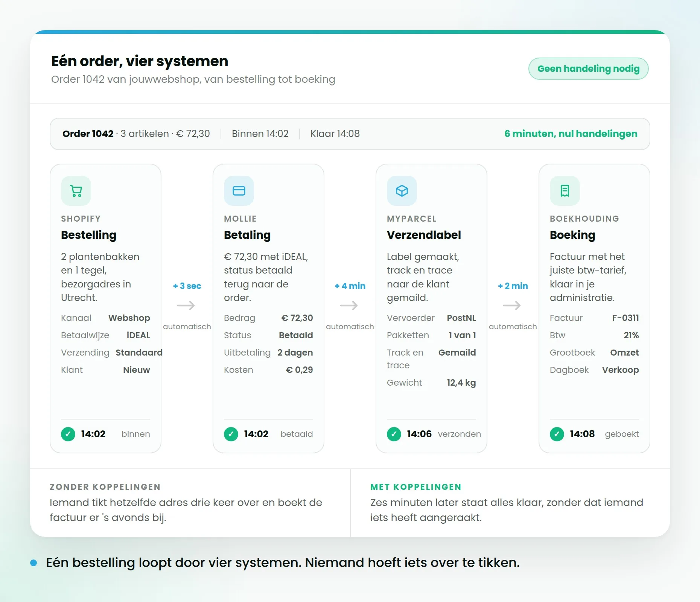The width and height of the screenshot is (700, 602).
Task: Click the 'Gemaild' Track en trace value
Action: [457, 353]
